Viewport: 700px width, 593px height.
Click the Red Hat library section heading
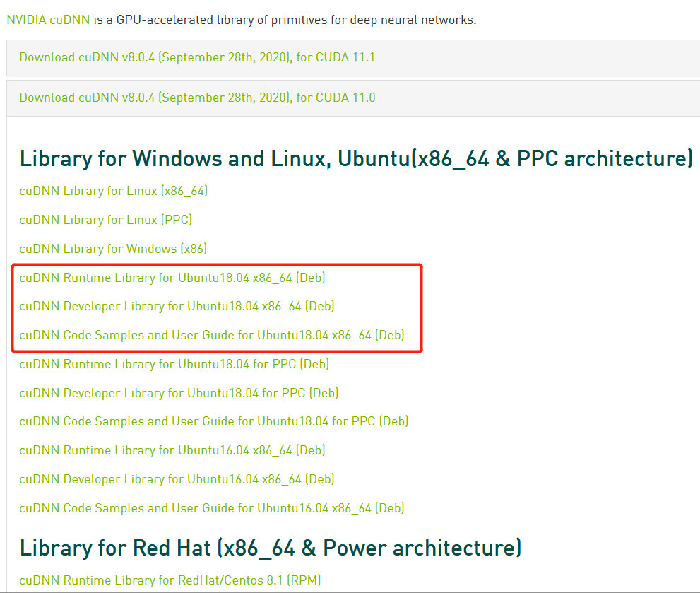271,547
